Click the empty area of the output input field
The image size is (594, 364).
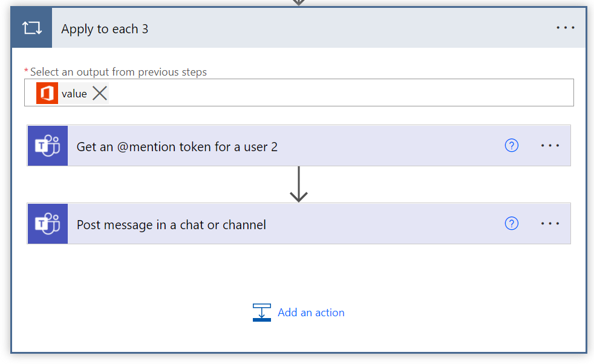click(339, 93)
